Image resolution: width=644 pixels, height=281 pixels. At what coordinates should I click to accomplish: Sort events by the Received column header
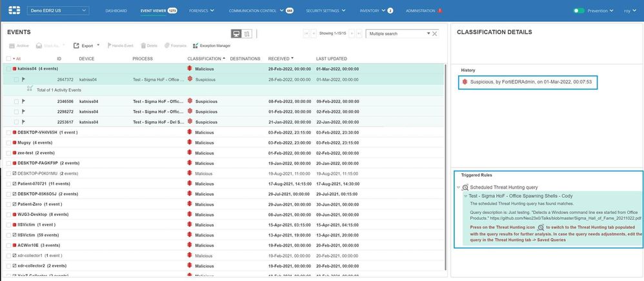(280, 59)
